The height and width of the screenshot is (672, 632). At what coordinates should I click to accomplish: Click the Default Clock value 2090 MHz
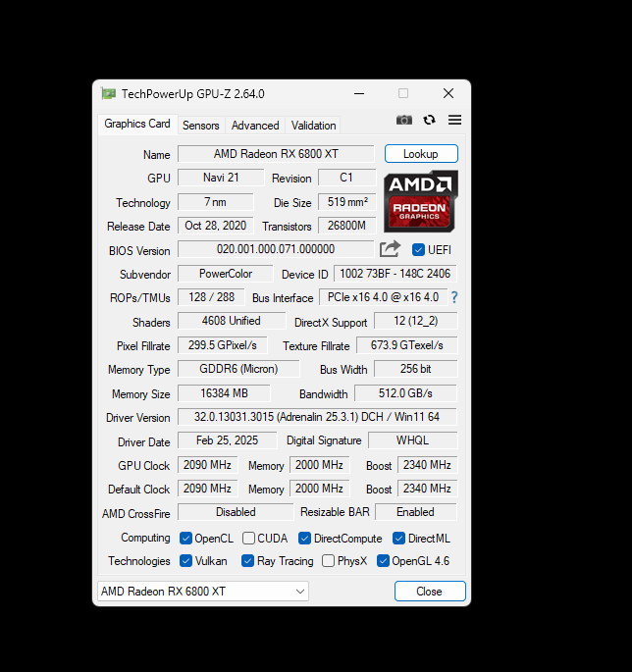[x=207, y=489]
